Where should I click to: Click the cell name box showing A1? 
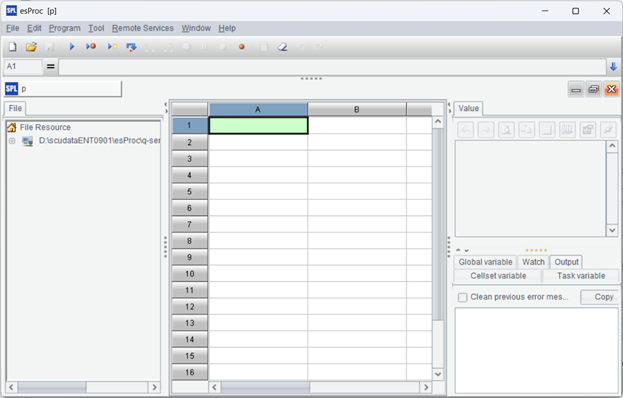(23, 66)
